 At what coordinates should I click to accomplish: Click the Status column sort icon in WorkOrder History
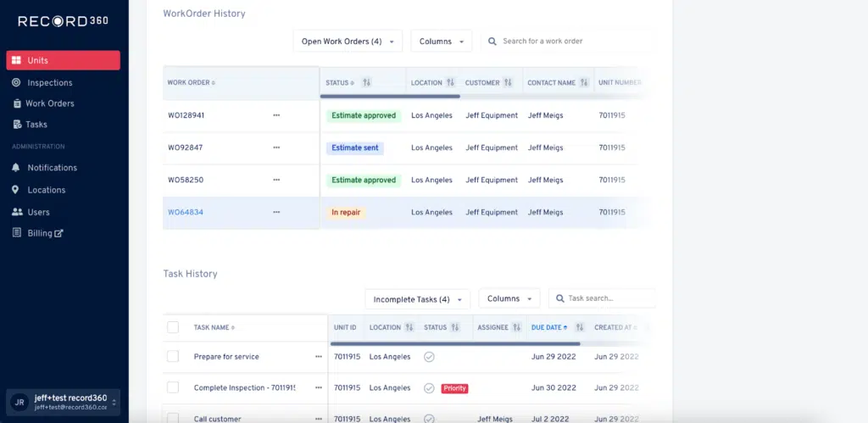(x=367, y=83)
